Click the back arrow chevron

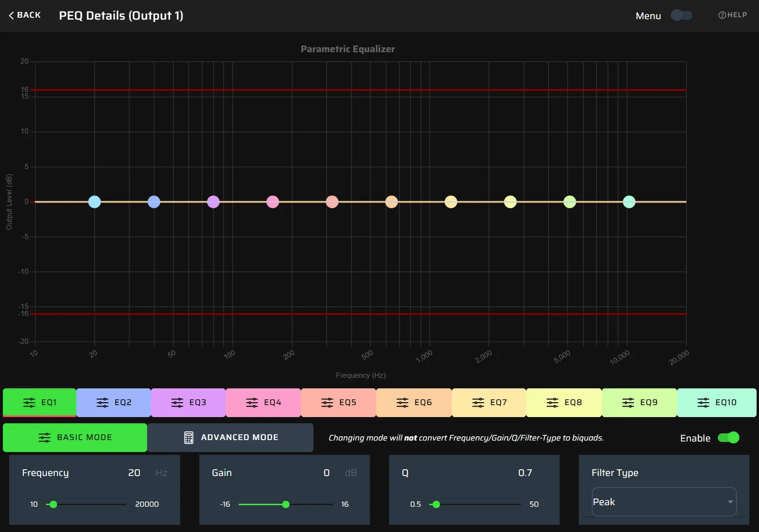pyautogui.click(x=11, y=15)
